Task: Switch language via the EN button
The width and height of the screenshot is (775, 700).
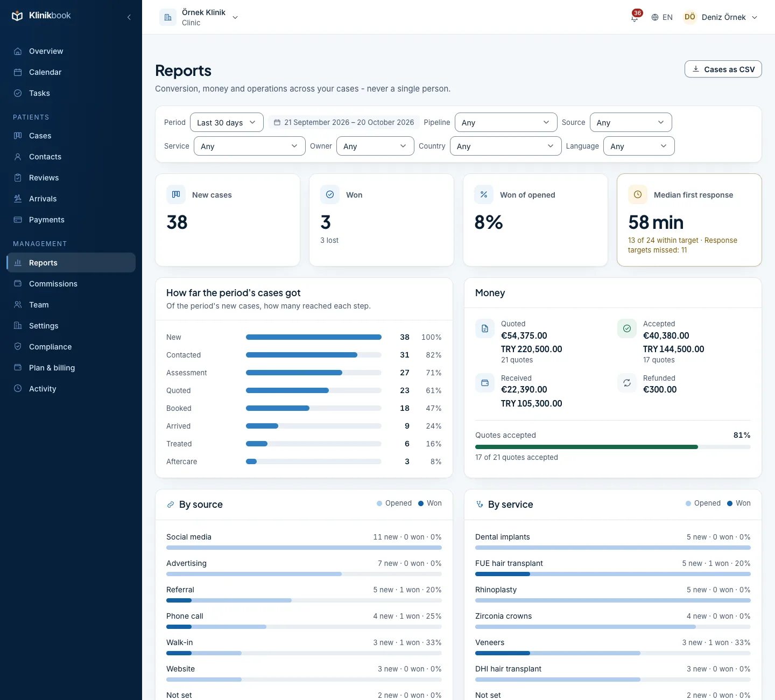Action: point(662,17)
